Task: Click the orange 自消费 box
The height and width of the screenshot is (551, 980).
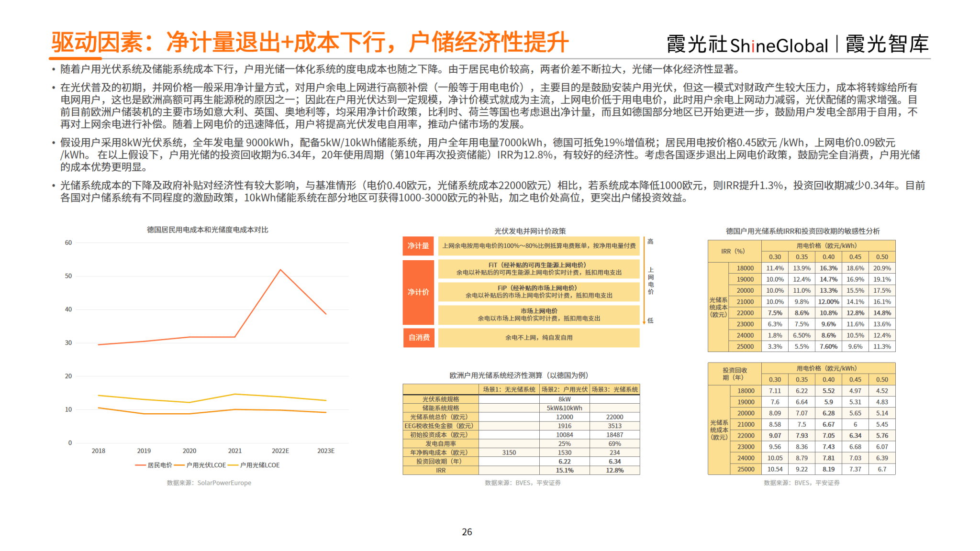Action: click(419, 338)
